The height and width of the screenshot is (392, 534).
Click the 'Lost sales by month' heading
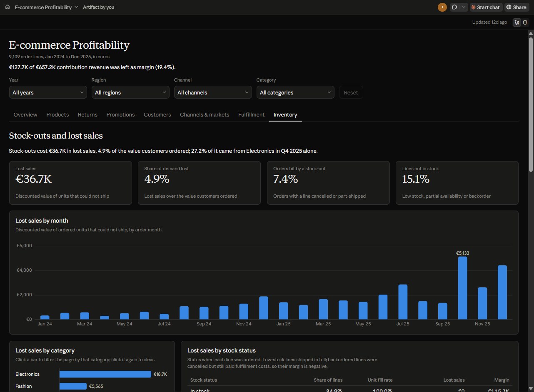(42, 221)
